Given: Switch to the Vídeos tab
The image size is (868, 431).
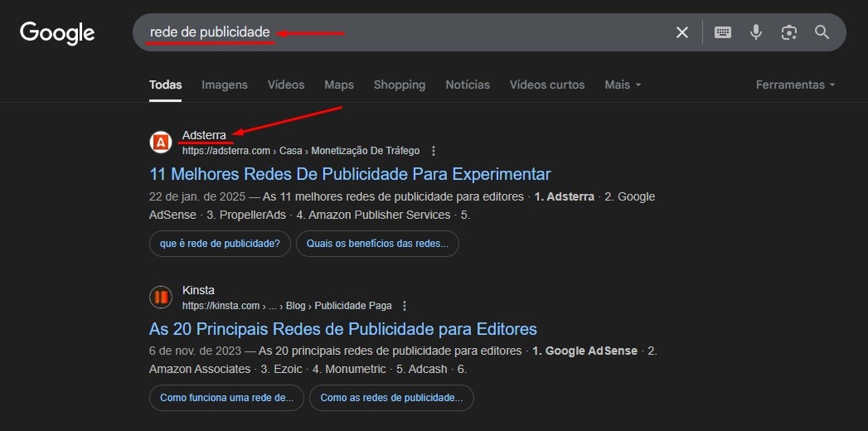Looking at the screenshot, I should (x=286, y=85).
